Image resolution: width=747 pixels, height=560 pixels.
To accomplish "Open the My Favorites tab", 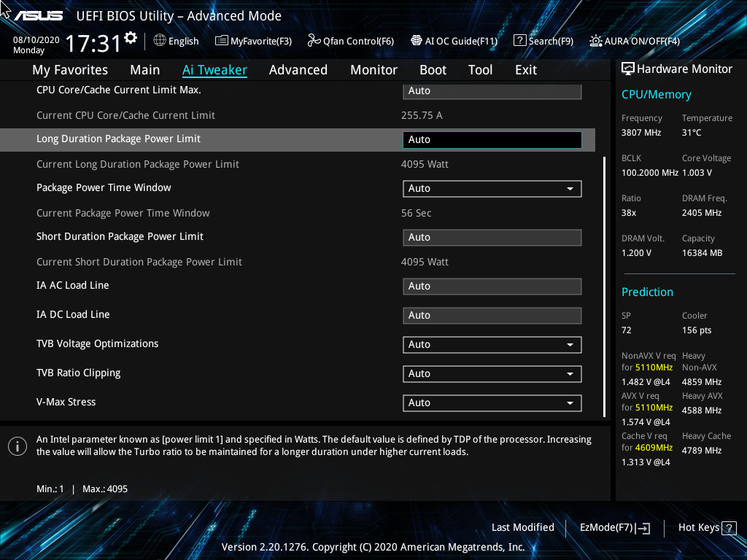I will [x=70, y=70].
